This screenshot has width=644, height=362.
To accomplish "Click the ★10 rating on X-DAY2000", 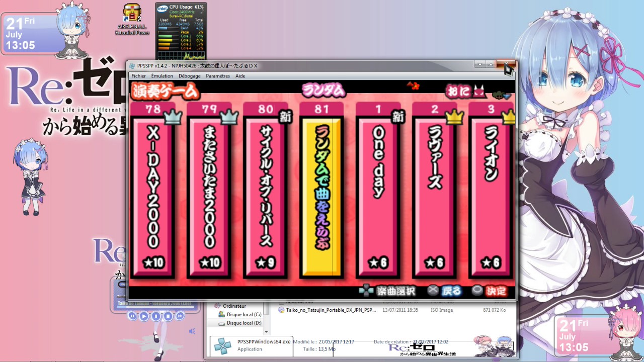I will coord(153,262).
